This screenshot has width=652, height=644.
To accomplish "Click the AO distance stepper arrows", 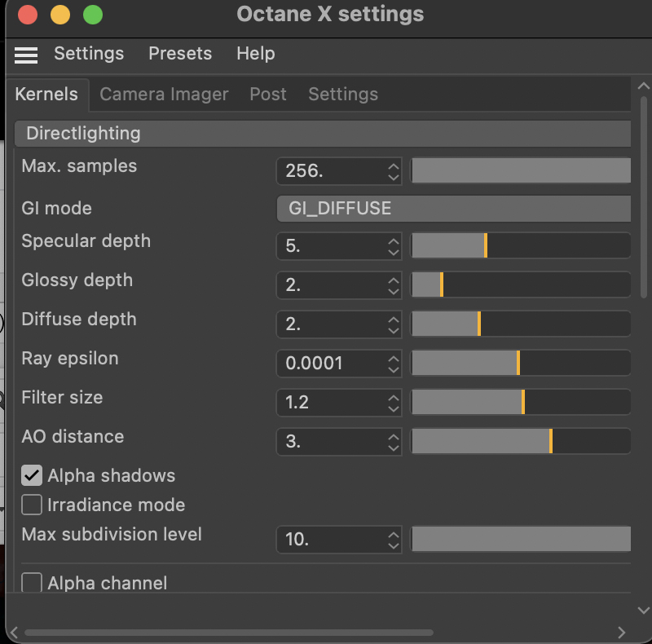I will (394, 441).
